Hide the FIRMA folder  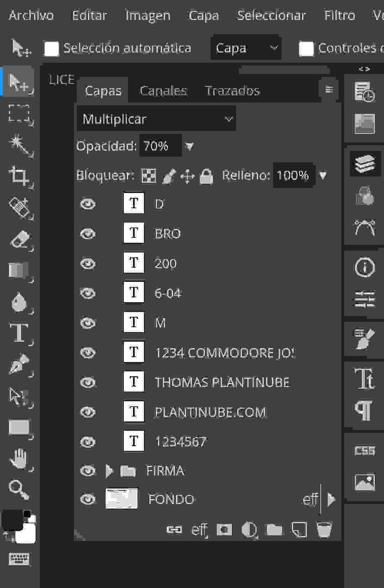click(x=88, y=471)
